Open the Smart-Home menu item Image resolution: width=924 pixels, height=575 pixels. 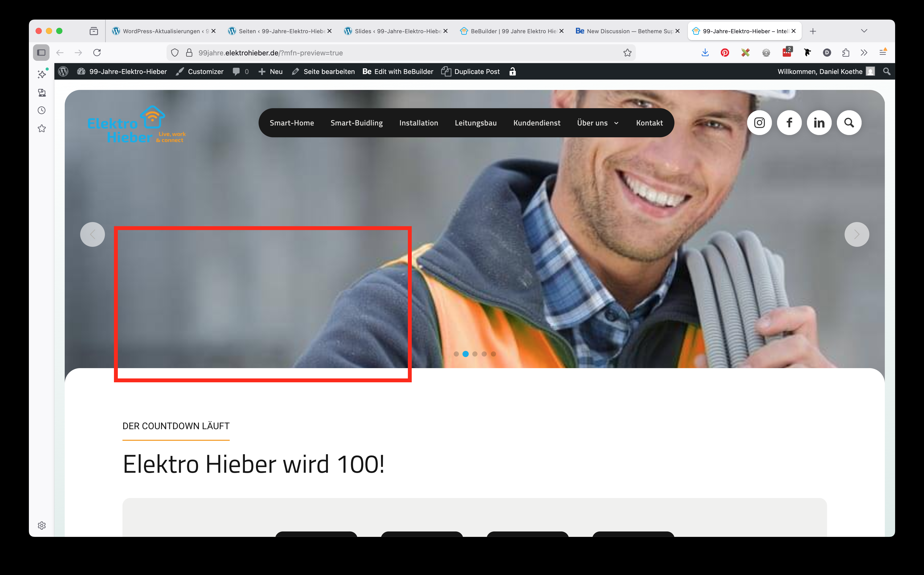pyautogui.click(x=292, y=123)
